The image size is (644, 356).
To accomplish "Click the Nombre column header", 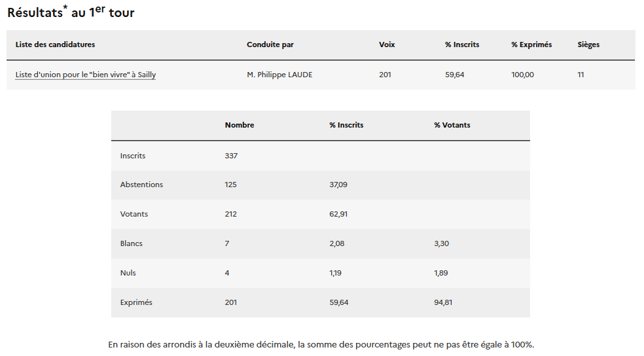I will (240, 125).
